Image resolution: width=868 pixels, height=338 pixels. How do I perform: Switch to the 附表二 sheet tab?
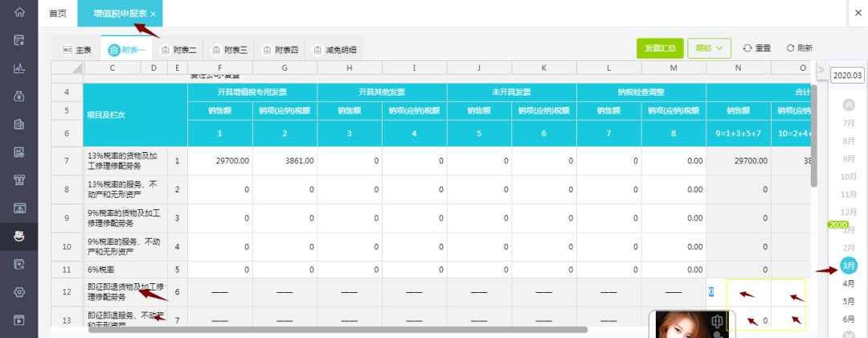pos(178,50)
